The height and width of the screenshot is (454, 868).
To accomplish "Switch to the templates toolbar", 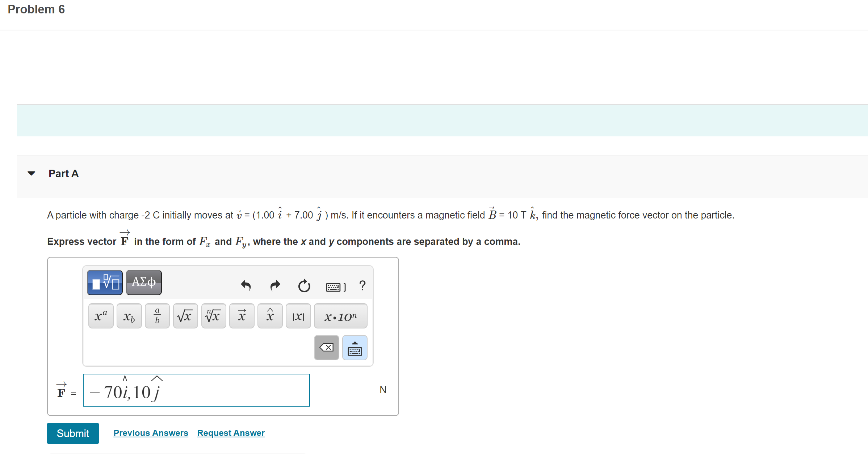I will click(104, 283).
